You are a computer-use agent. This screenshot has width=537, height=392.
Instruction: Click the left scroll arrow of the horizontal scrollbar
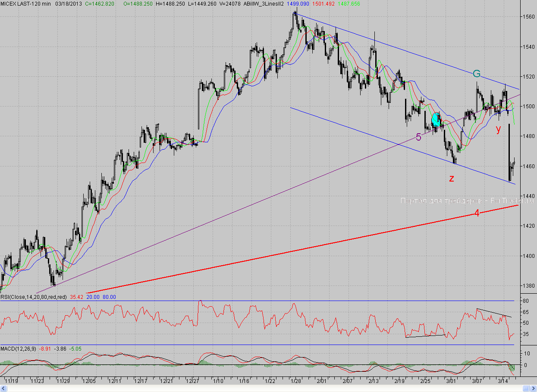(3, 389)
